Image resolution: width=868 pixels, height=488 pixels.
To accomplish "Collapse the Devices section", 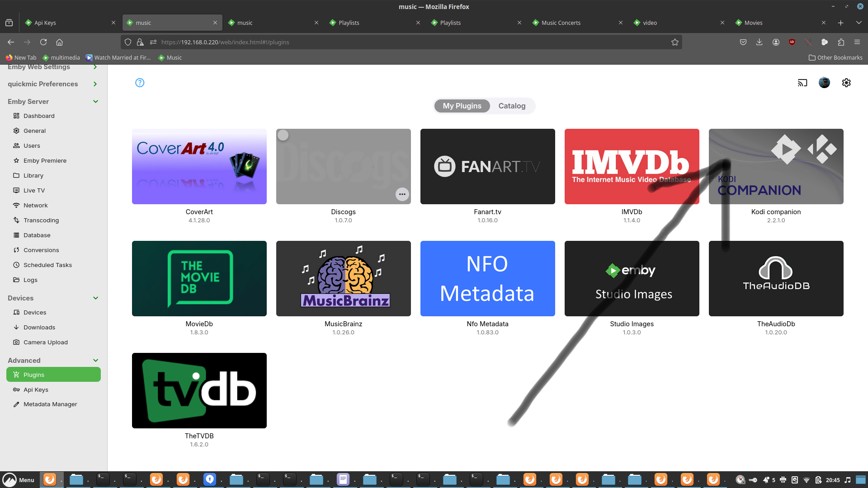I will (95, 298).
